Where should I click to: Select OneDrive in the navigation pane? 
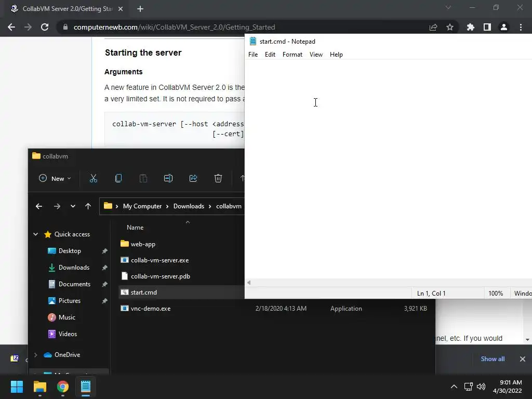[x=67, y=355]
